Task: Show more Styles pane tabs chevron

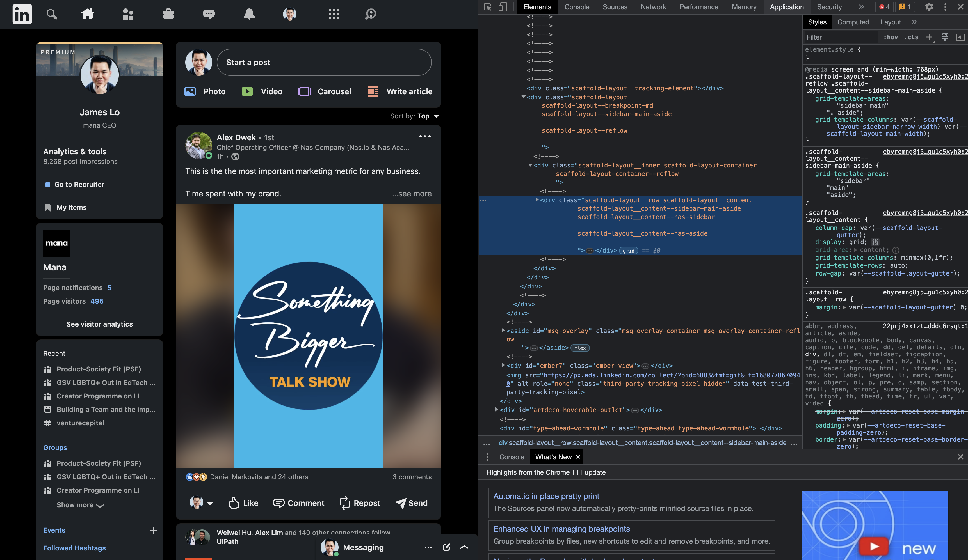Action: pyautogui.click(x=914, y=22)
